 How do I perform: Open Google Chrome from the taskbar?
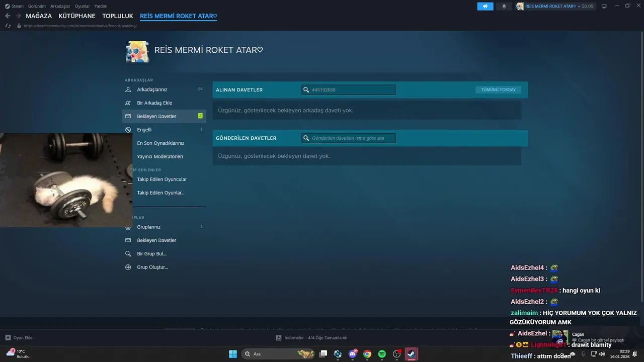point(367,354)
